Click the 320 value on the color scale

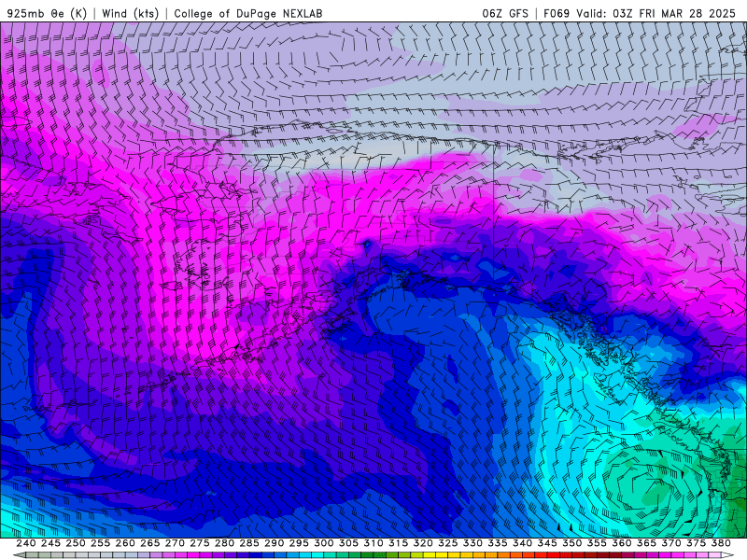point(423,543)
